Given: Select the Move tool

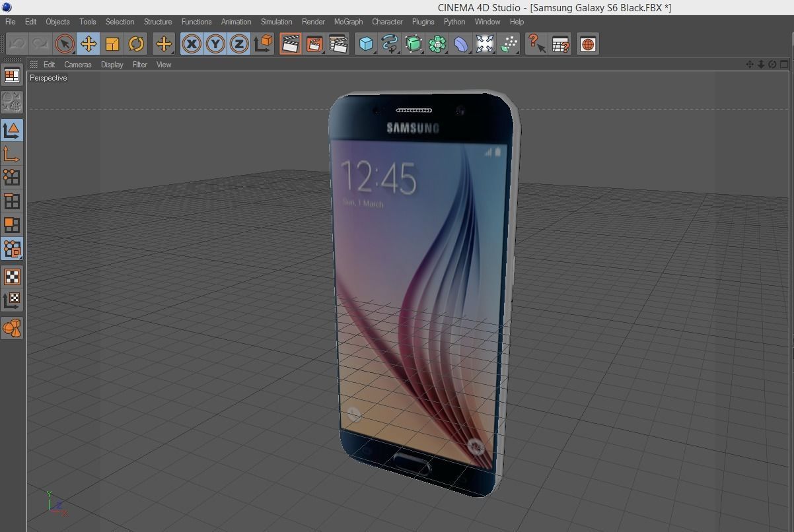Looking at the screenshot, I should [89, 44].
